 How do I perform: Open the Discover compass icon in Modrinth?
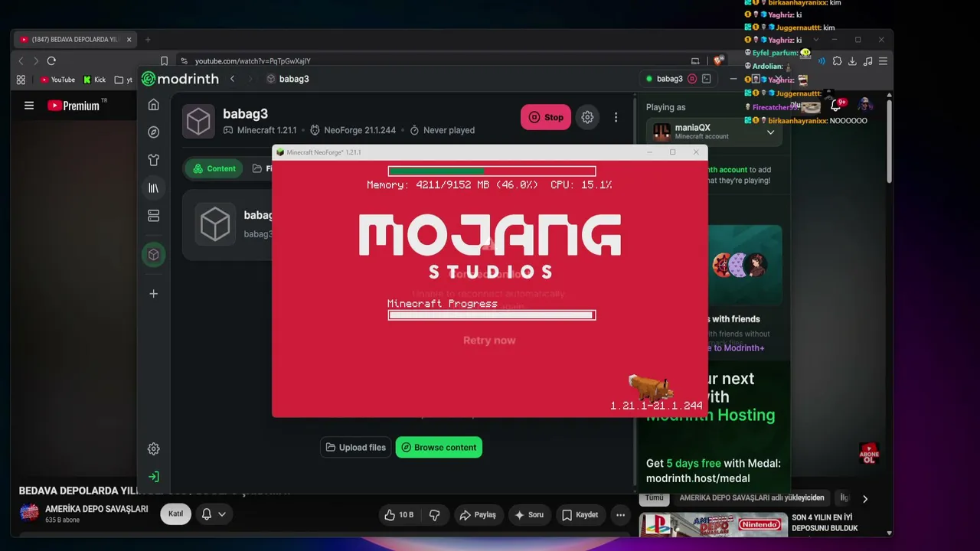coord(154,132)
